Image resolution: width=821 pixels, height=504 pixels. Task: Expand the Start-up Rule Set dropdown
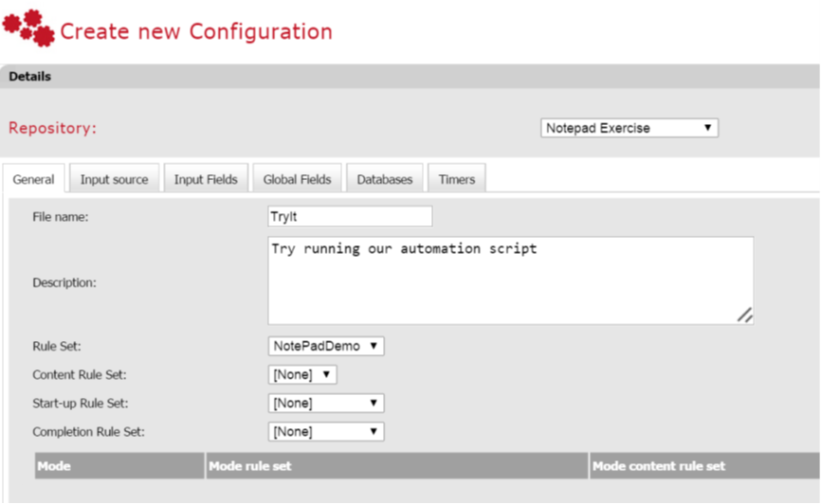pos(326,404)
